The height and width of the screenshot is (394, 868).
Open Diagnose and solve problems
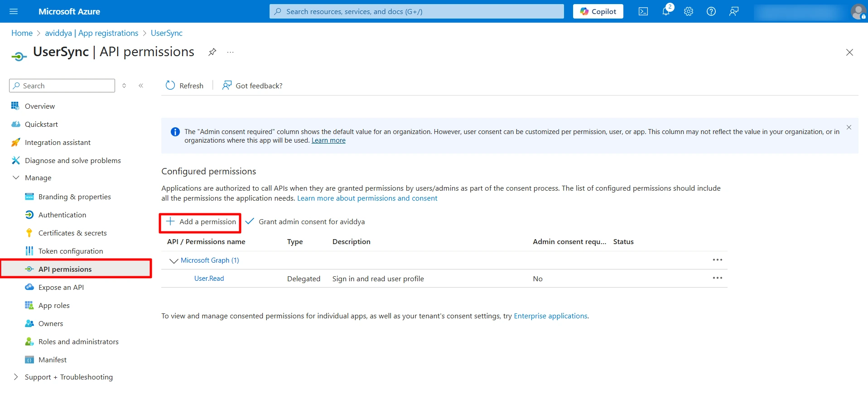[73, 160]
